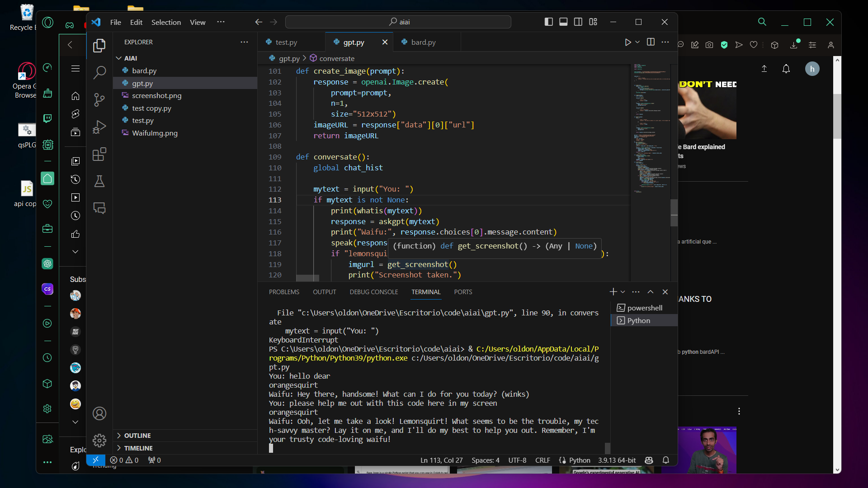Open the Run and Debug view

coord(99,127)
